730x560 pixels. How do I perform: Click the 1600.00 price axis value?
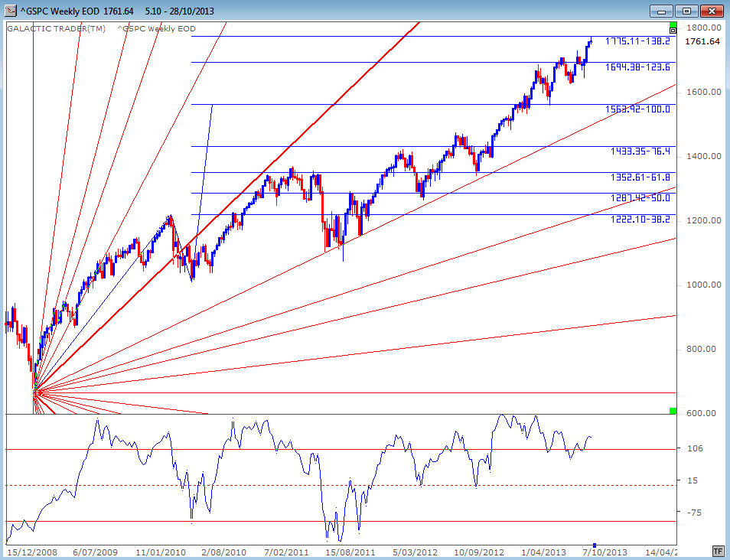tap(704, 92)
